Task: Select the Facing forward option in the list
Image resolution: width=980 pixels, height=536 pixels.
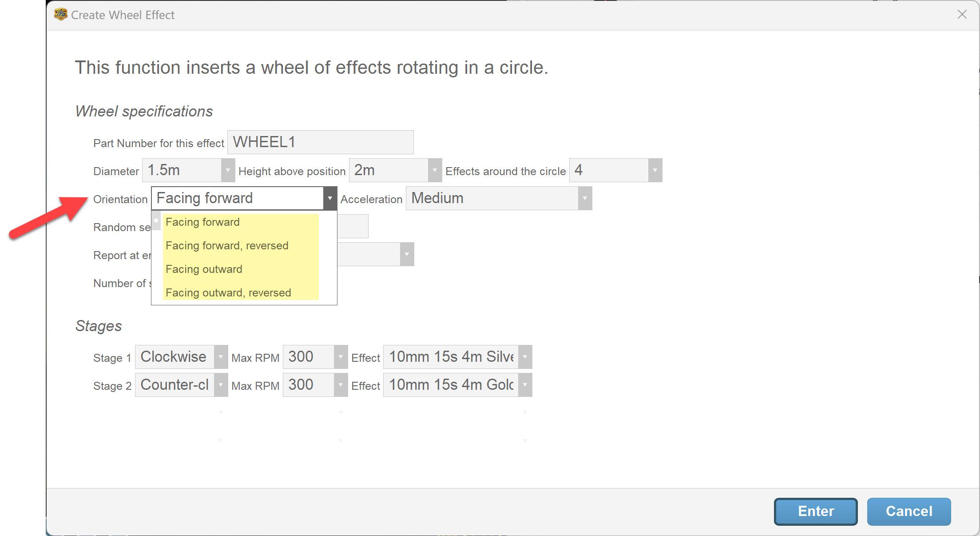Action: point(202,222)
